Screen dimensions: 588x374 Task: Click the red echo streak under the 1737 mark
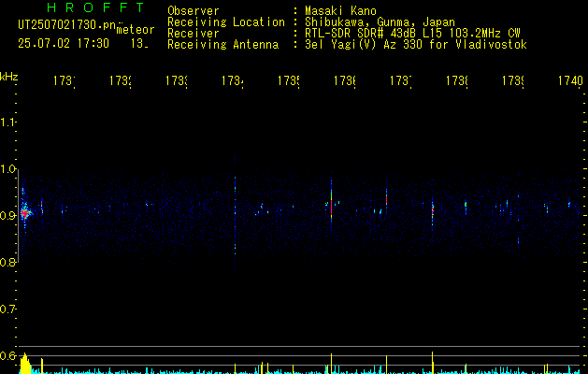click(x=386, y=198)
